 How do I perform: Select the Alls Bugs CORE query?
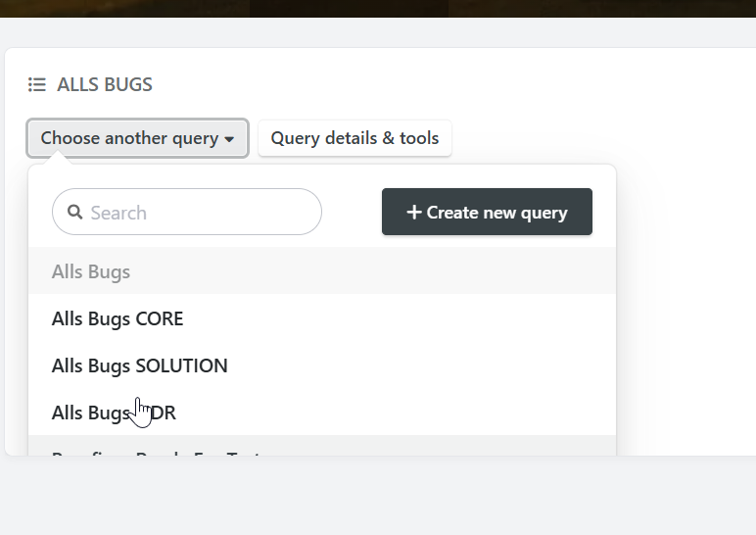[322, 318]
